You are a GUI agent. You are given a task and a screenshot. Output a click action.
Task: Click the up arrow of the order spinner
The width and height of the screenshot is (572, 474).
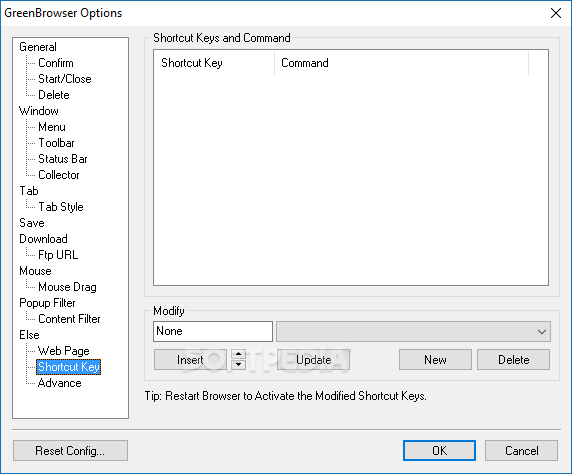click(238, 354)
